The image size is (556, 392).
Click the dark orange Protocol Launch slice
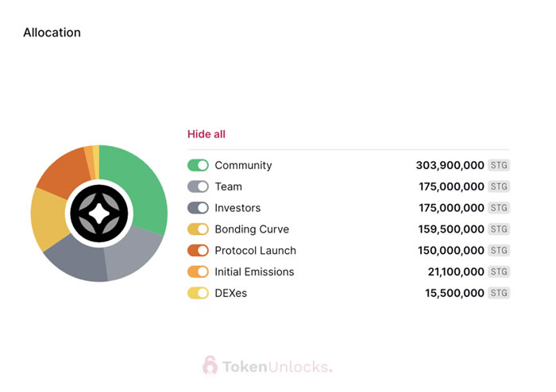click(63, 171)
